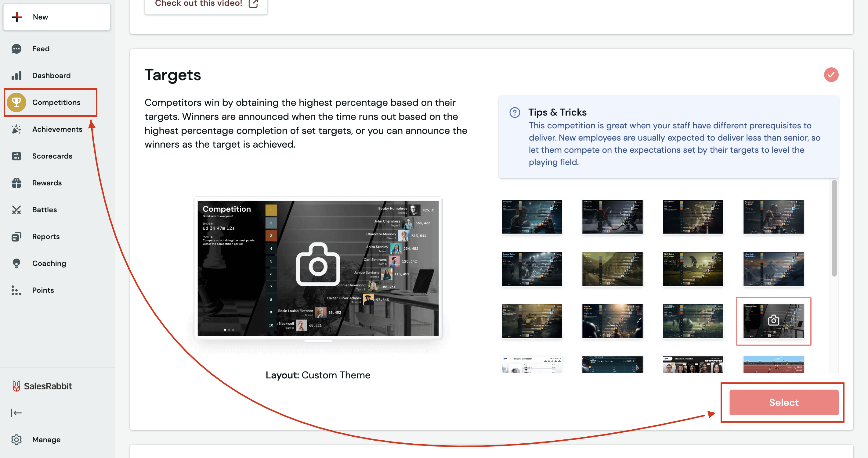Open Achievements party popper icon
This screenshot has width=868, height=458.
click(x=16, y=129)
